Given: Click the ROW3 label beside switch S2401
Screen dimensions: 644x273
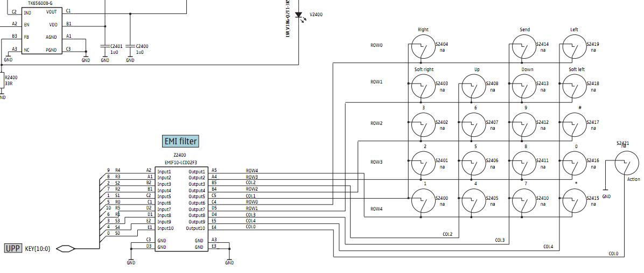Looking at the screenshot, I should pyautogui.click(x=376, y=162).
